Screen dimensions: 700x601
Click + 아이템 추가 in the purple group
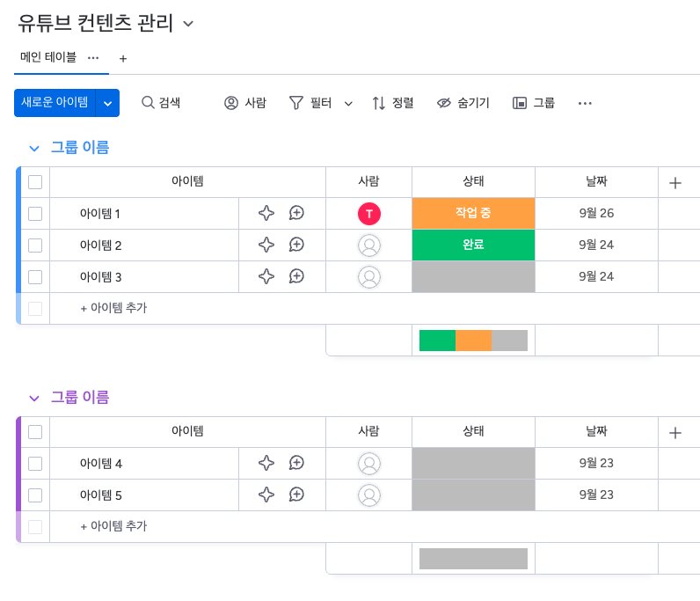pos(113,526)
